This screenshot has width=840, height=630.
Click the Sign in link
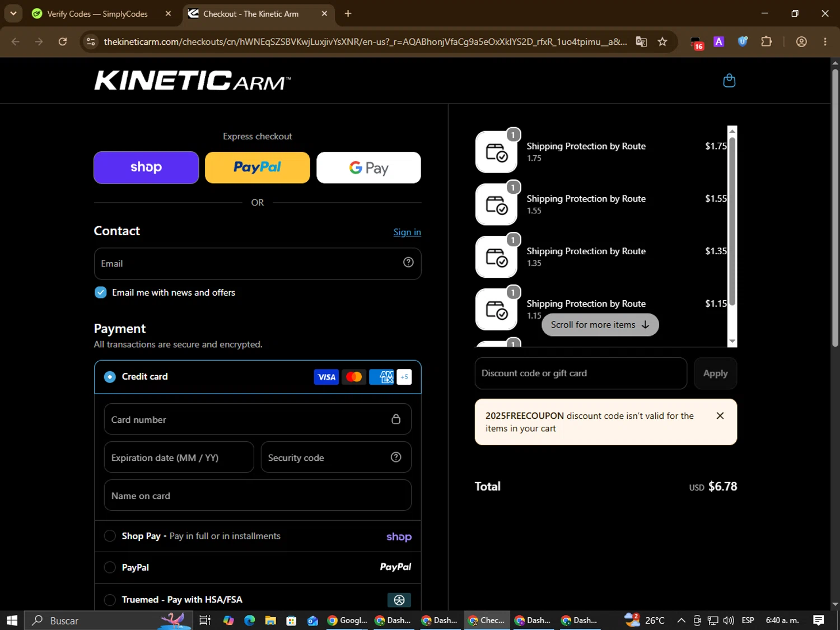[407, 232]
